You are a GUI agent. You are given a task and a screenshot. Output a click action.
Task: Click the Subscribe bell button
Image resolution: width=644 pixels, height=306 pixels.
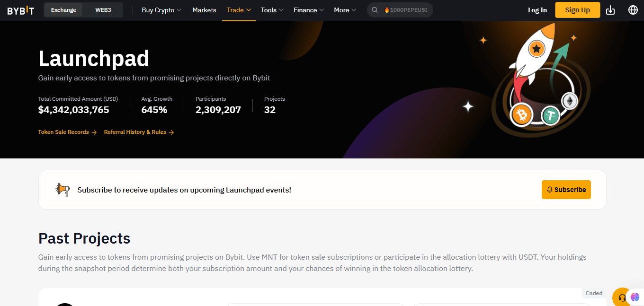[566, 190]
